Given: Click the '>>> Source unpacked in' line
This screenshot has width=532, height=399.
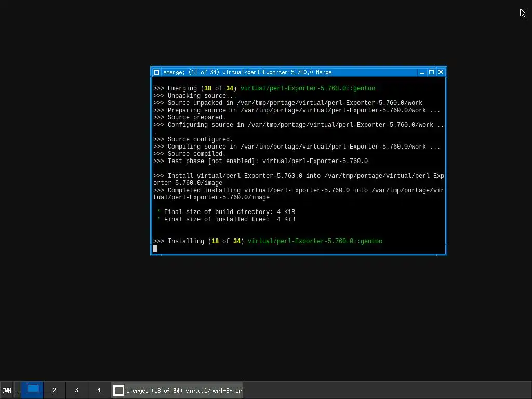Looking at the screenshot, I should tap(288, 103).
